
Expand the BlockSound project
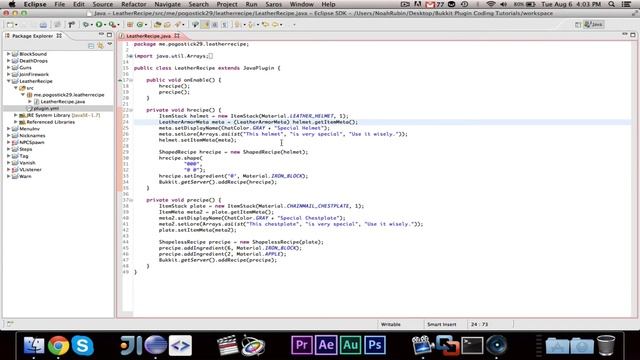[x=9, y=54]
